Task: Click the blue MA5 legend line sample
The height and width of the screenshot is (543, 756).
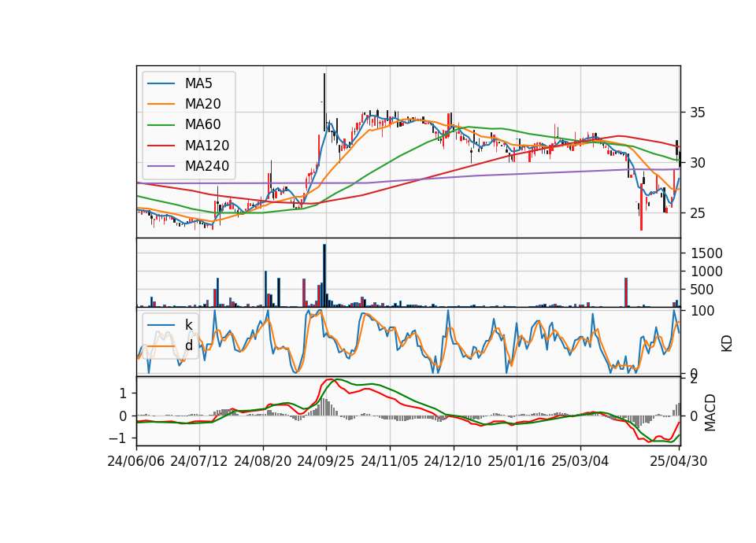Action: coord(161,83)
